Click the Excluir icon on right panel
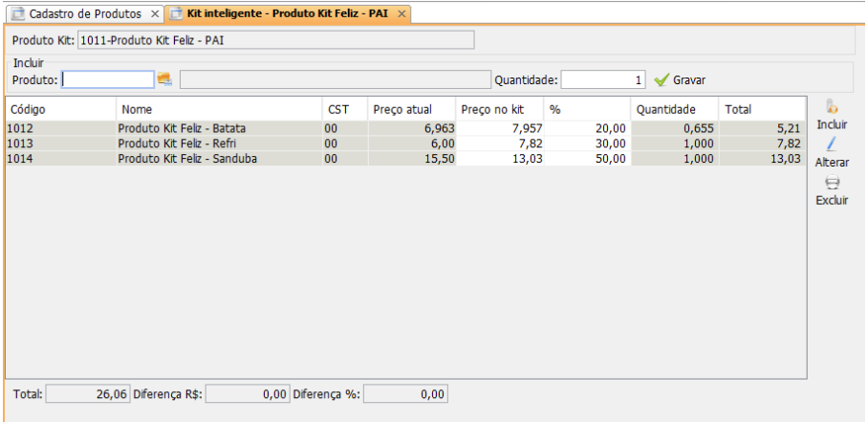This screenshot has width=868, height=422. [832, 183]
